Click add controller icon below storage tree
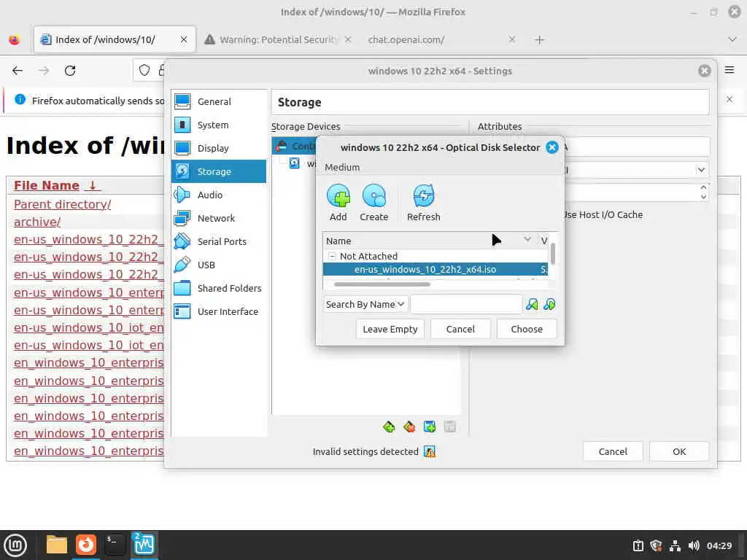This screenshot has height=560, width=747. (x=389, y=427)
